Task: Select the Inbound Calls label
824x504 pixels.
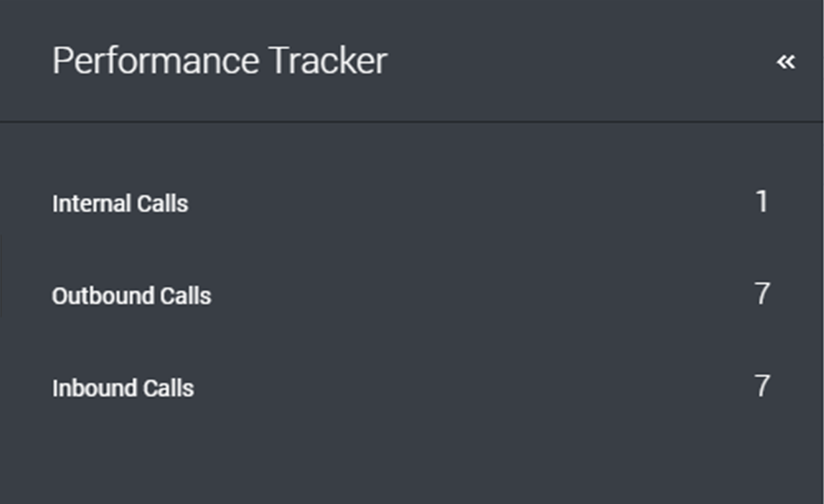Action: click(123, 387)
